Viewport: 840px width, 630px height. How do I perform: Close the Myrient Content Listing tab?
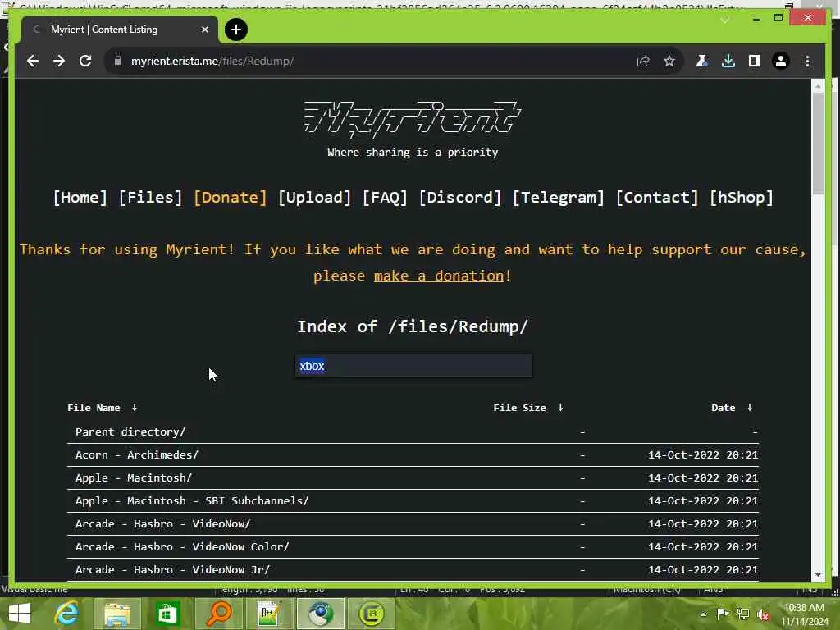pos(204,30)
